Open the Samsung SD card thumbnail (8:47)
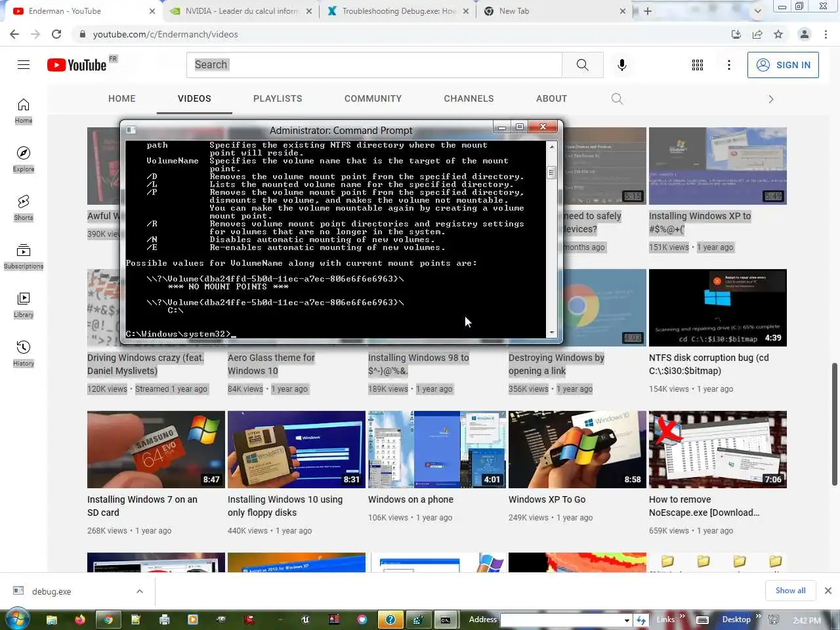The width and height of the screenshot is (840, 630). 156,450
